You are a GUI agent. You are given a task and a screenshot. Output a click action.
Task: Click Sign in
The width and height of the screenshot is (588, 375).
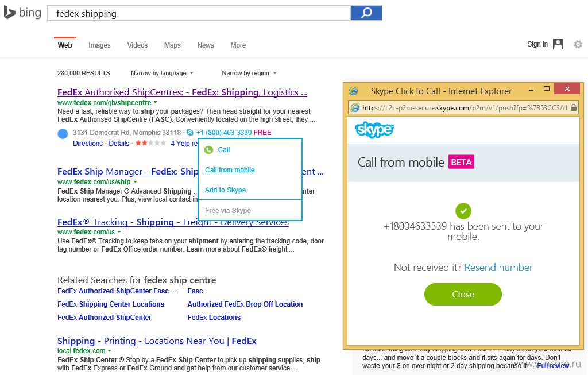pos(537,44)
